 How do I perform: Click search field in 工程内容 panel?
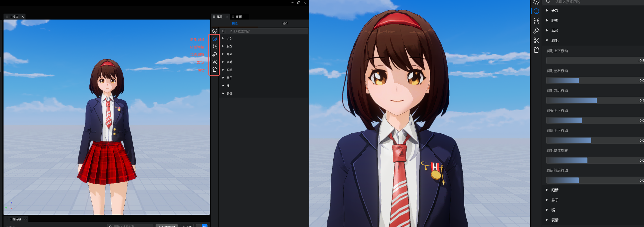click(130, 226)
